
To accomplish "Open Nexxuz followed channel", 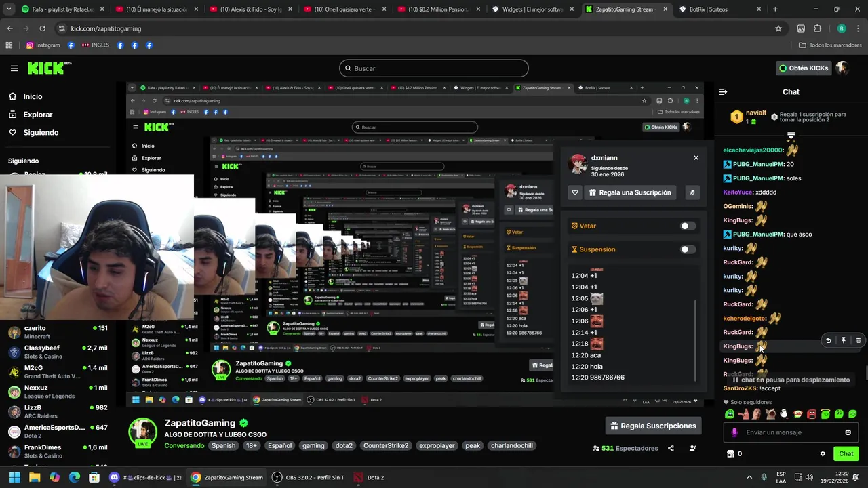I will pos(58,392).
